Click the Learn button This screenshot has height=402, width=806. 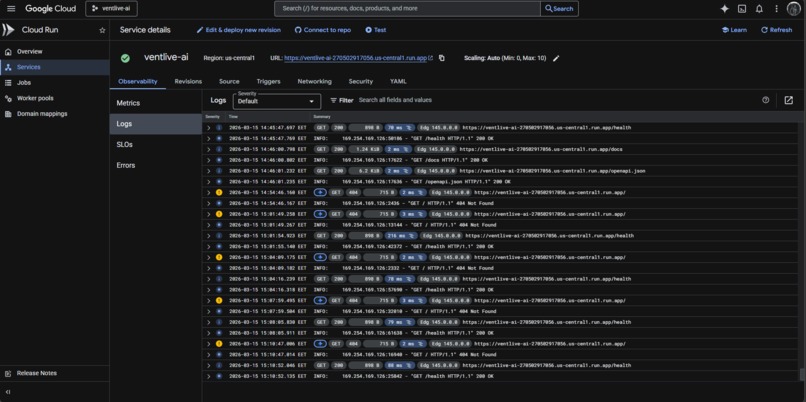(734, 30)
